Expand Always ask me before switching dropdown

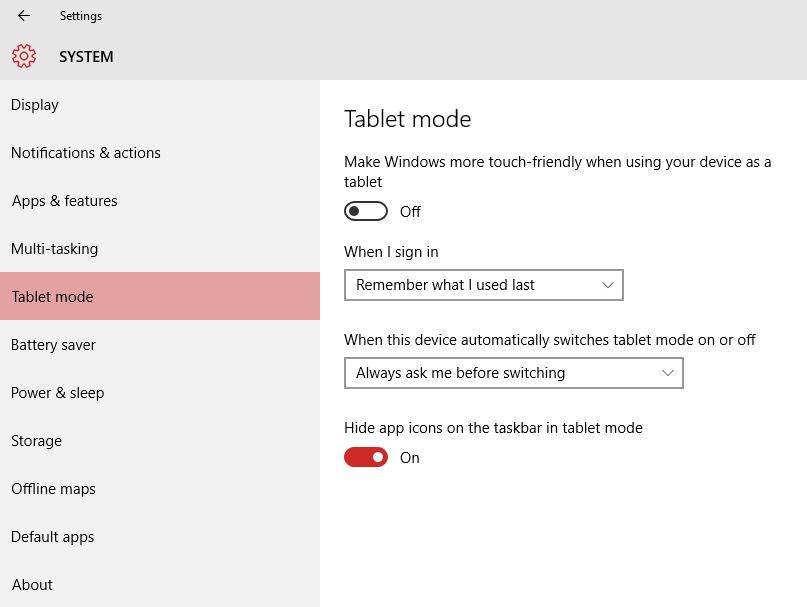pos(514,373)
